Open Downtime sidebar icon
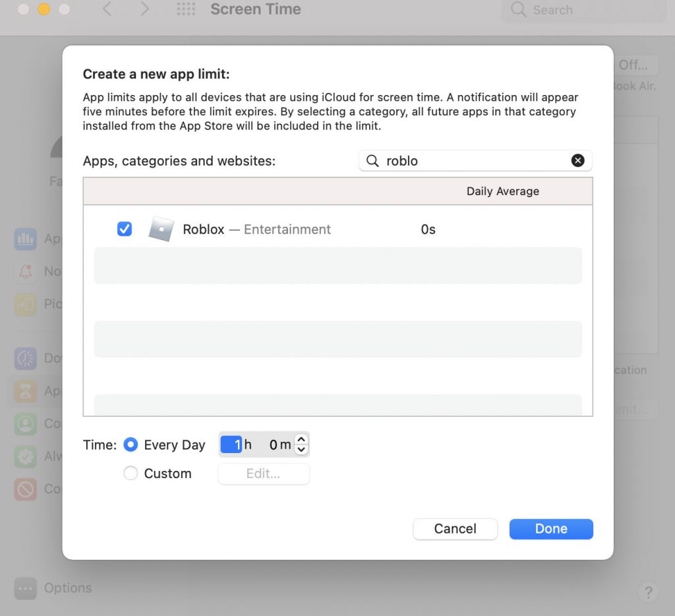675x616 pixels. pyautogui.click(x=26, y=358)
